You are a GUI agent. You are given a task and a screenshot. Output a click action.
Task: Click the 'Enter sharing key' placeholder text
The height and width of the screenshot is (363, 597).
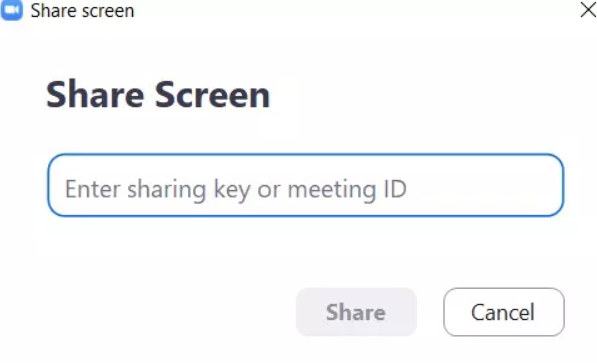coord(236,189)
